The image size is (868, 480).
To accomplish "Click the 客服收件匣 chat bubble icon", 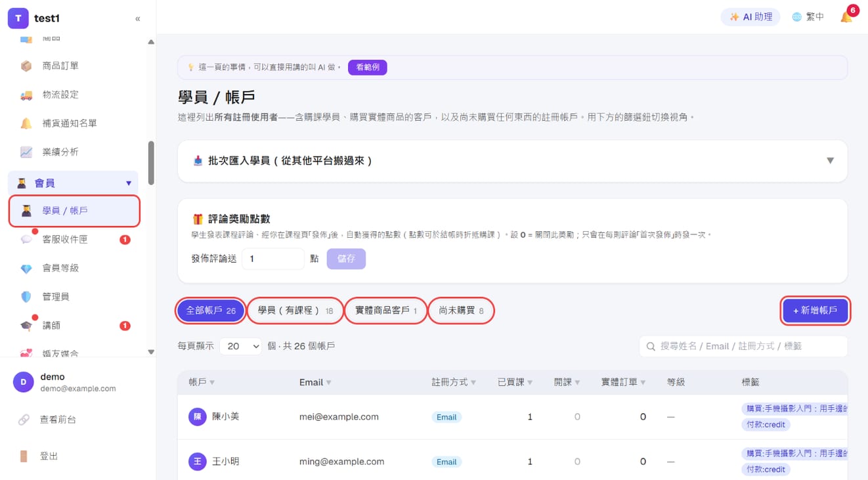I will (x=26, y=239).
